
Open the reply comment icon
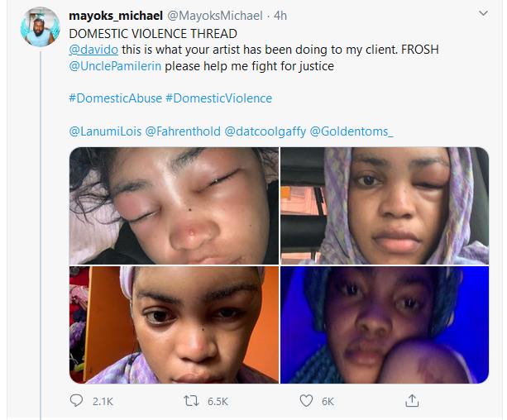click(x=76, y=401)
